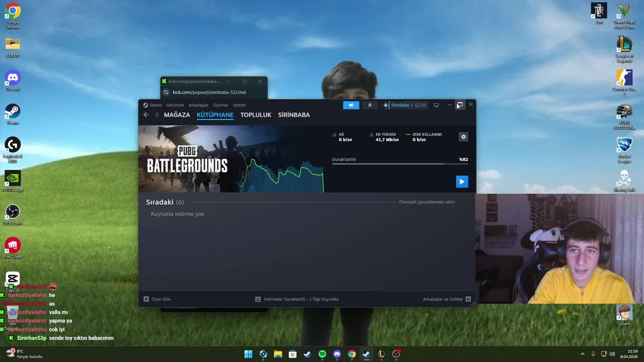
Task: Open Steam announcements megaphone button
Action: pyautogui.click(x=351, y=105)
